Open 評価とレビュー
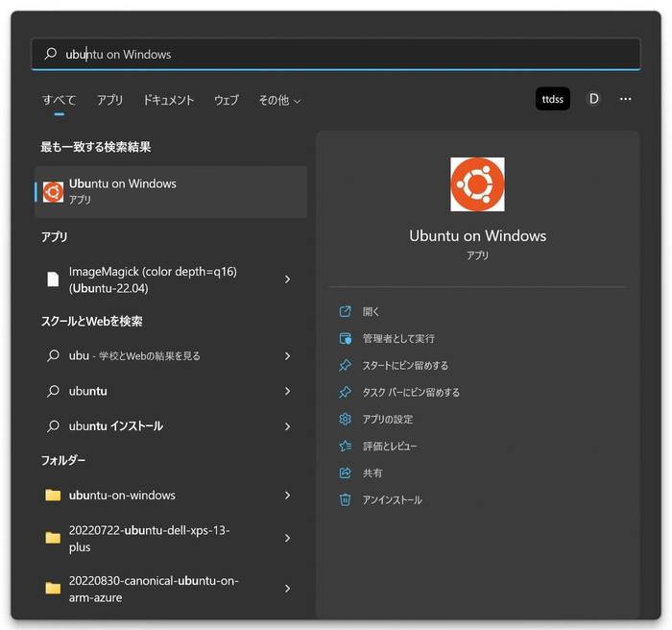The height and width of the screenshot is (630, 672). 390,447
